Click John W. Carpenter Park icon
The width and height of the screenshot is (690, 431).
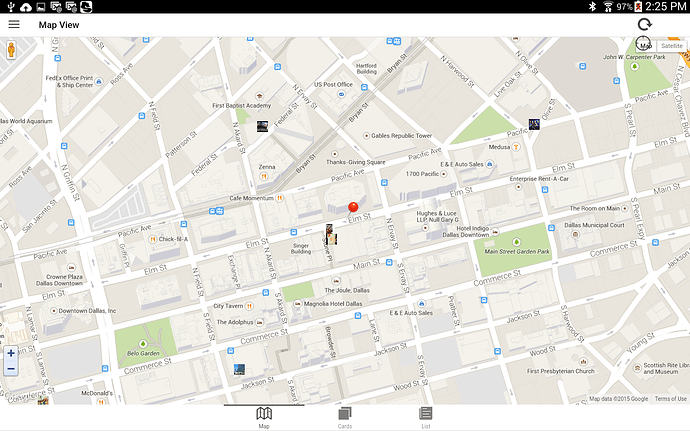tap(634, 67)
